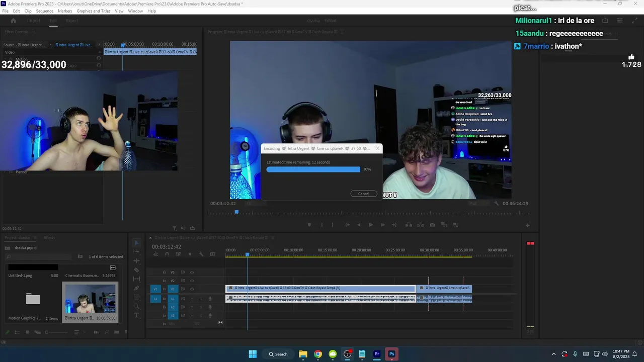
Task: Select the Rectangle tool
Action: 136,297
